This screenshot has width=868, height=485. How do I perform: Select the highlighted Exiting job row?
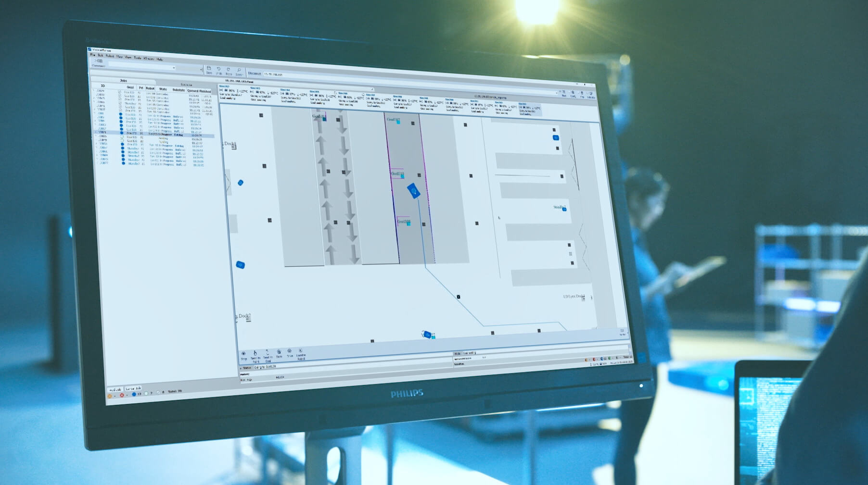pyautogui.click(x=154, y=134)
